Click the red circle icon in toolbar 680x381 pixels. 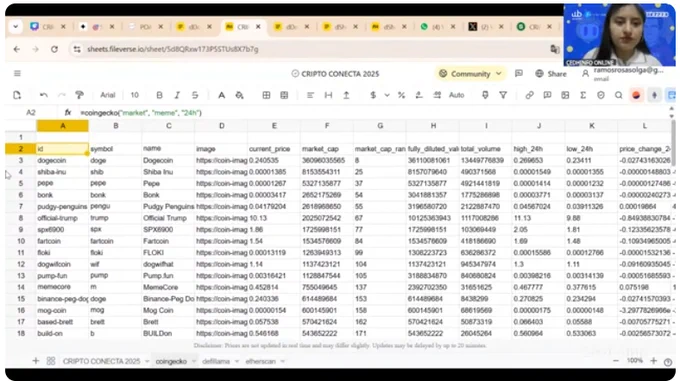tap(636, 95)
